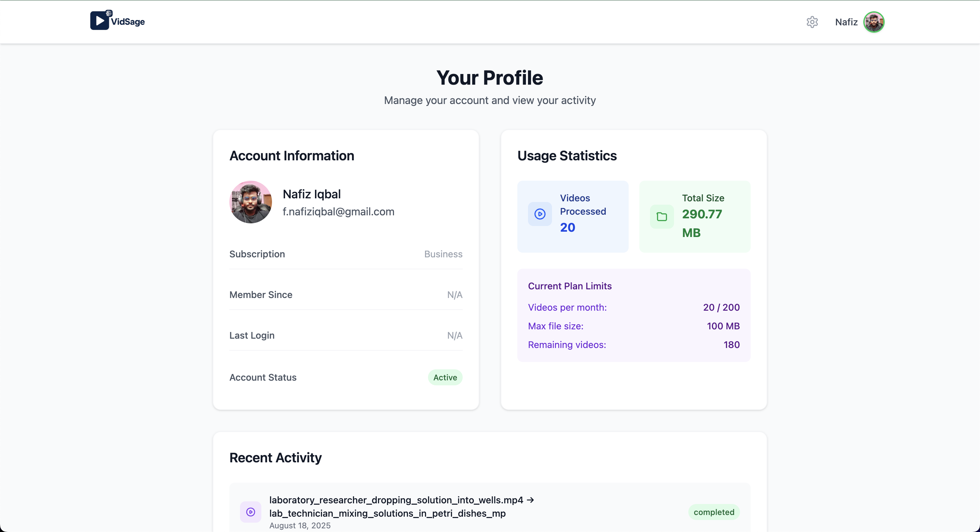This screenshot has height=532, width=980.
Task: Click the purple play icon in Recent Activity
Action: coord(251,512)
